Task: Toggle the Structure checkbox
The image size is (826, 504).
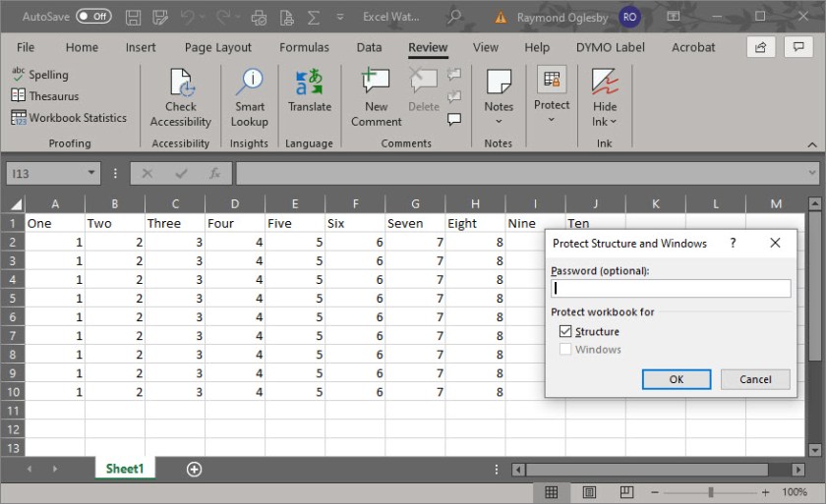Action: (565, 331)
